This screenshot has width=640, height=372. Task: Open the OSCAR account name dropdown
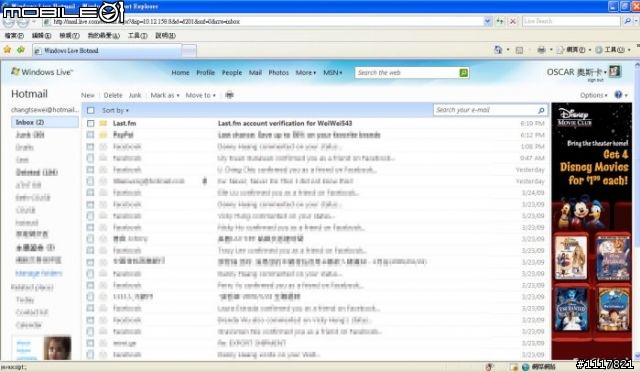tap(577, 72)
